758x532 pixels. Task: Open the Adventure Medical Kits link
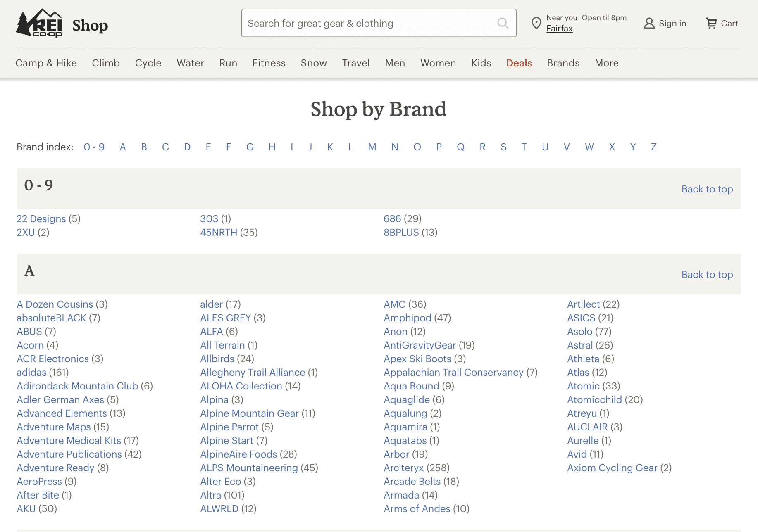pos(69,440)
